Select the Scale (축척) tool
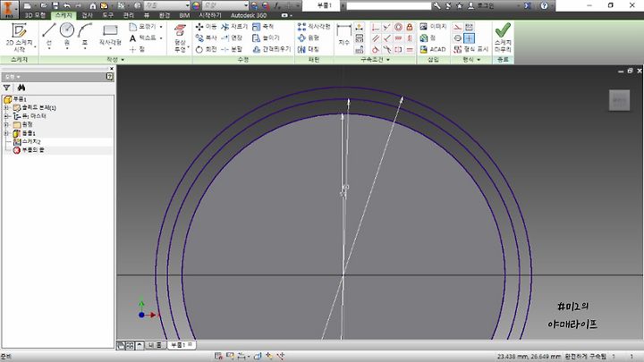This screenshot has height=362, width=644. pyautogui.click(x=263, y=26)
